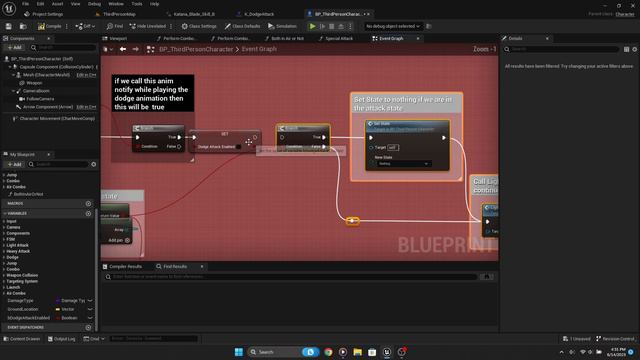Click the My Blueprint Add button

[15, 164]
